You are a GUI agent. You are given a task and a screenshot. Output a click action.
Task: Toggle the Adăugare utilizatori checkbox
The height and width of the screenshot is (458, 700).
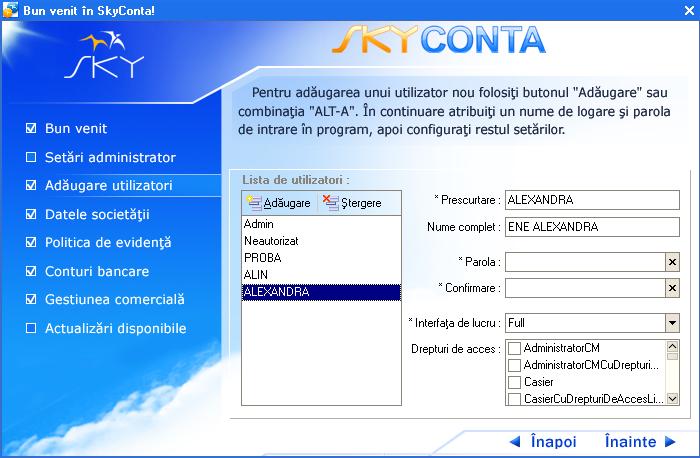(31, 185)
